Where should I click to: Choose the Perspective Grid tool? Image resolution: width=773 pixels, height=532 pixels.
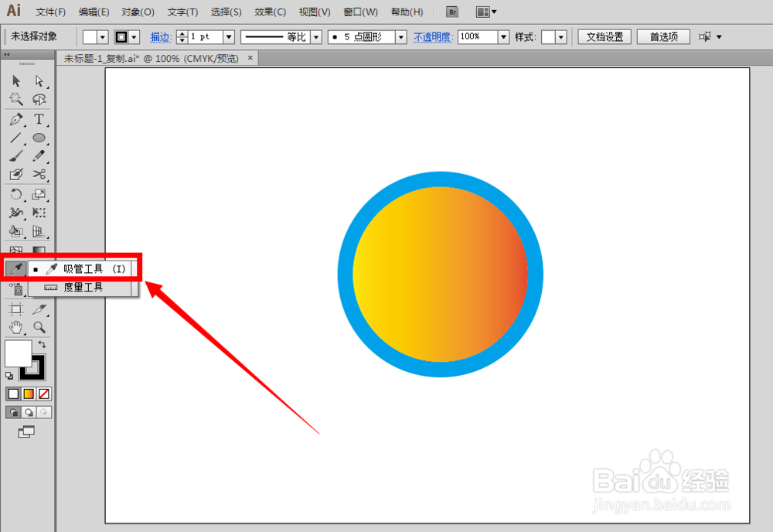(x=39, y=231)
